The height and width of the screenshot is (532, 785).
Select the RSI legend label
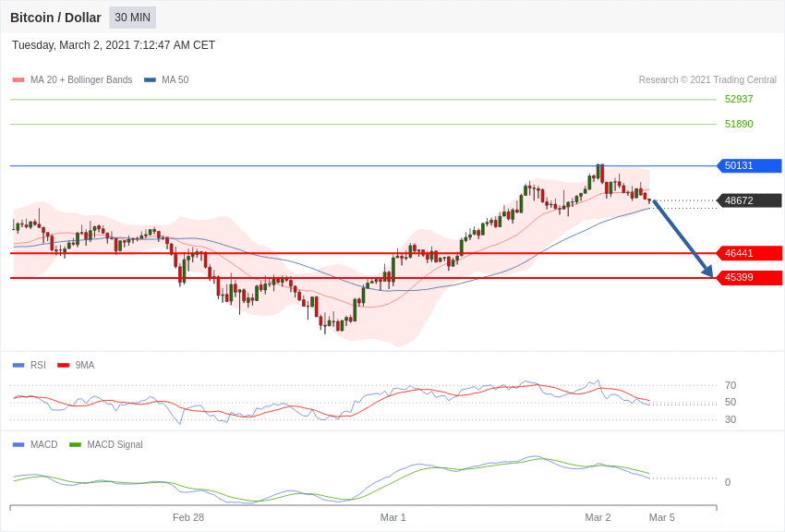pyautogui.click(x=38, y=365)
